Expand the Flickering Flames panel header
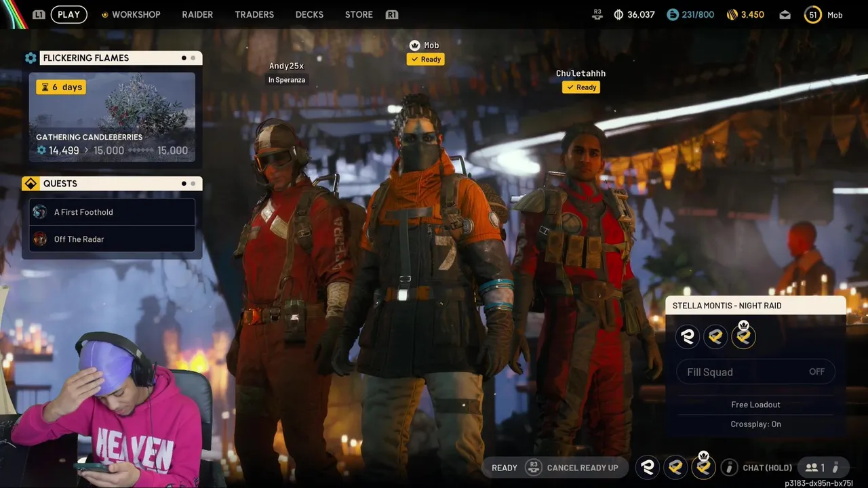The height and width of the screenshot is (488, 868). (x=121, y=58)
